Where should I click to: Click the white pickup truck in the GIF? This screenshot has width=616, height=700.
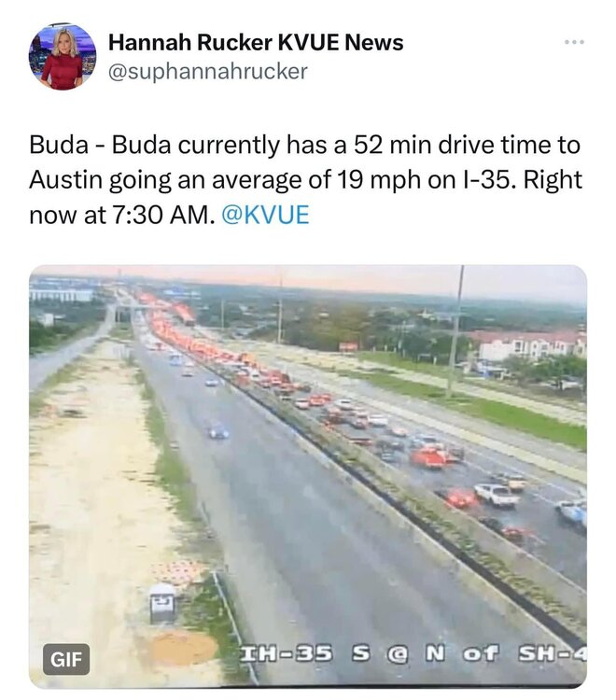[497, 495]
